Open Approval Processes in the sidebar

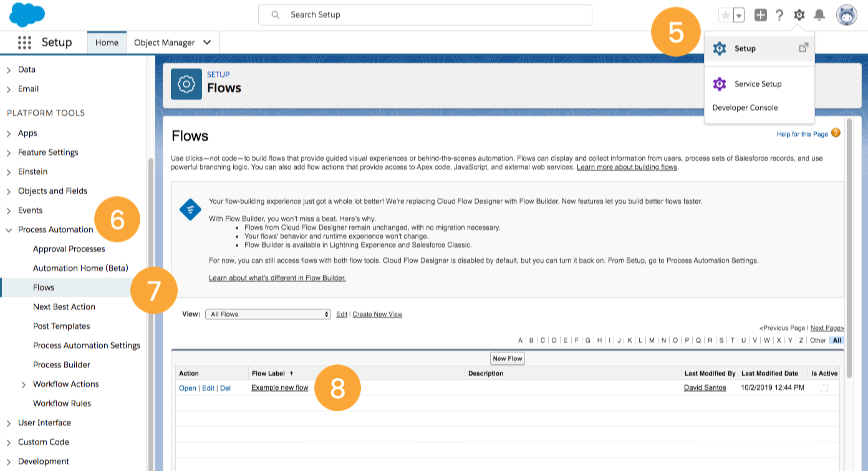click(69, 249)
